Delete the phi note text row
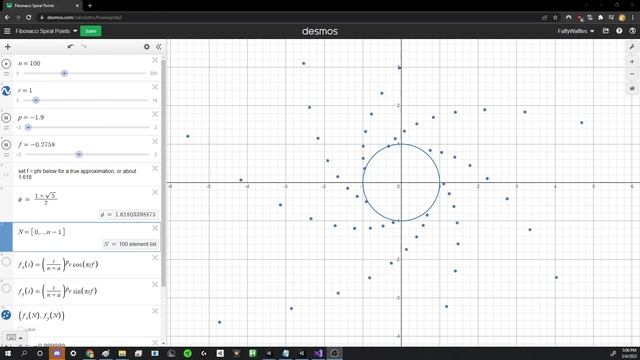Screen dimensions: 640x360 [x=155, y=168]
